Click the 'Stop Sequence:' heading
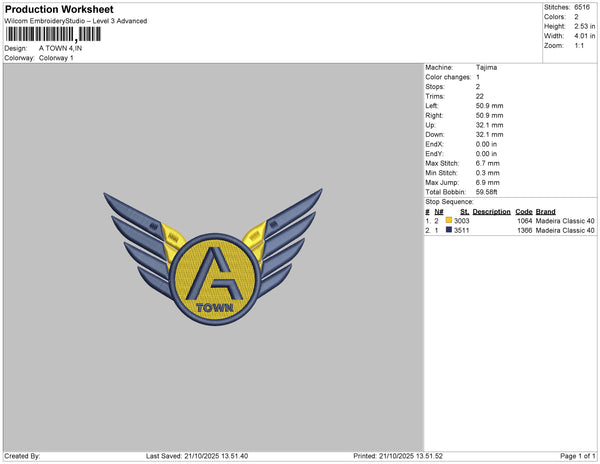 point(450,202)
